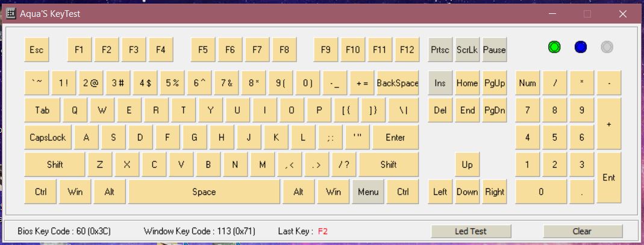Screen dimensions: 644x245
Task: Select the F12 key button
Action: pyautogui.click(x=407, y=49)
